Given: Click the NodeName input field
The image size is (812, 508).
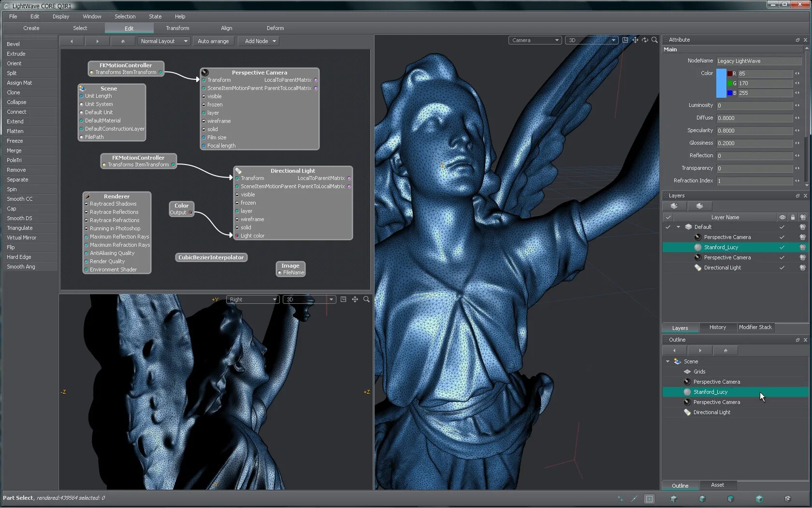Looking at the screenshot, I should point(759,61).
